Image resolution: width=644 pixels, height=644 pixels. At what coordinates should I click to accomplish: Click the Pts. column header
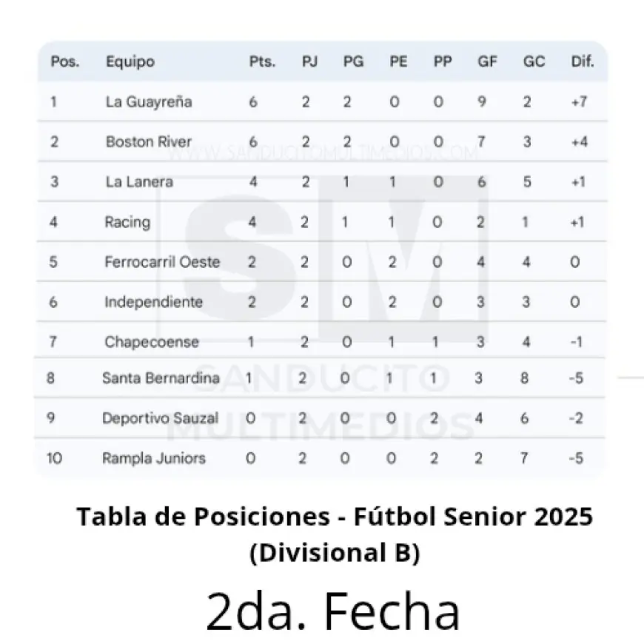[x=262, y=61]
